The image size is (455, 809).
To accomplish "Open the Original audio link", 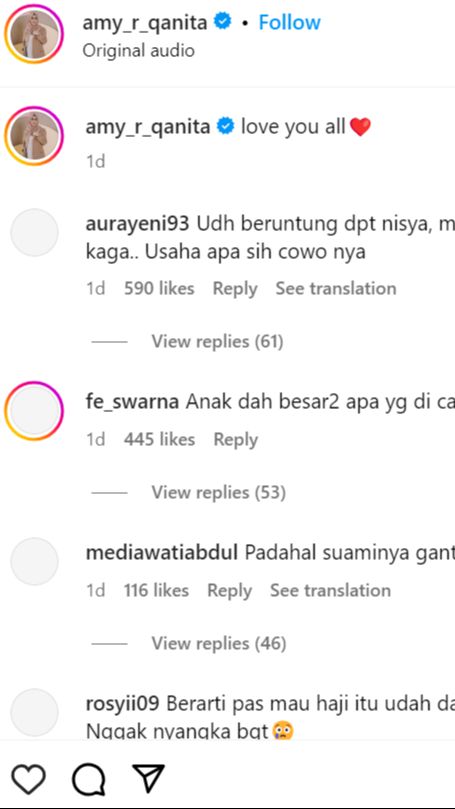I will click(138, 51).
